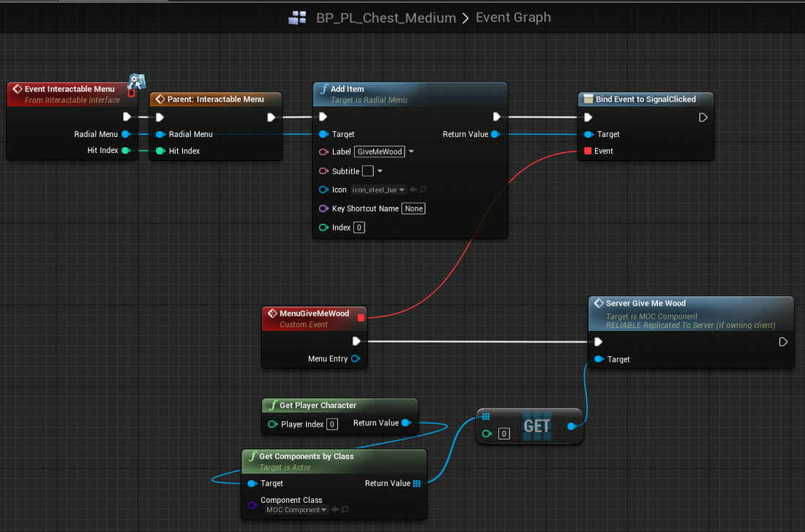The width and height of the screenshot is (805, 532).
Task: Click the Label input pin on Add Item
Action: (x=323, y=152)
